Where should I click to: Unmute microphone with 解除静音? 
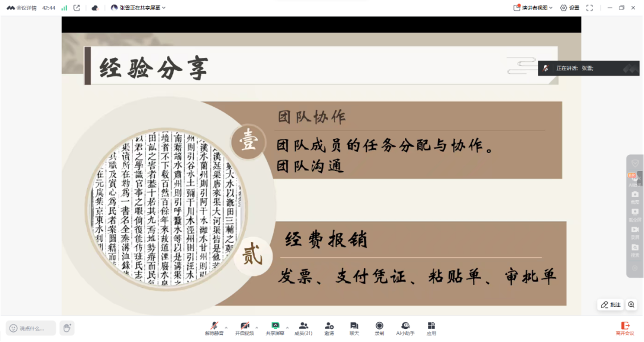coord(215,328)
